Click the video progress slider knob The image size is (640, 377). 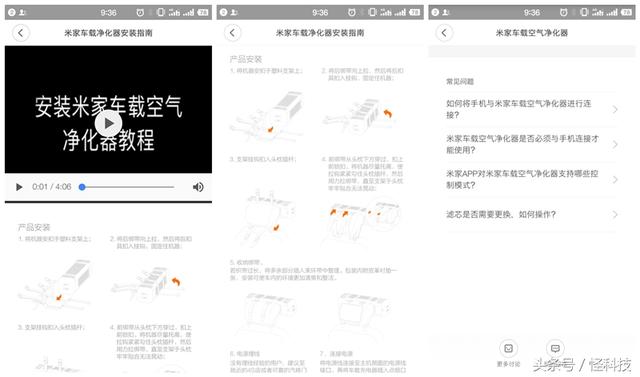click(82, 187)
